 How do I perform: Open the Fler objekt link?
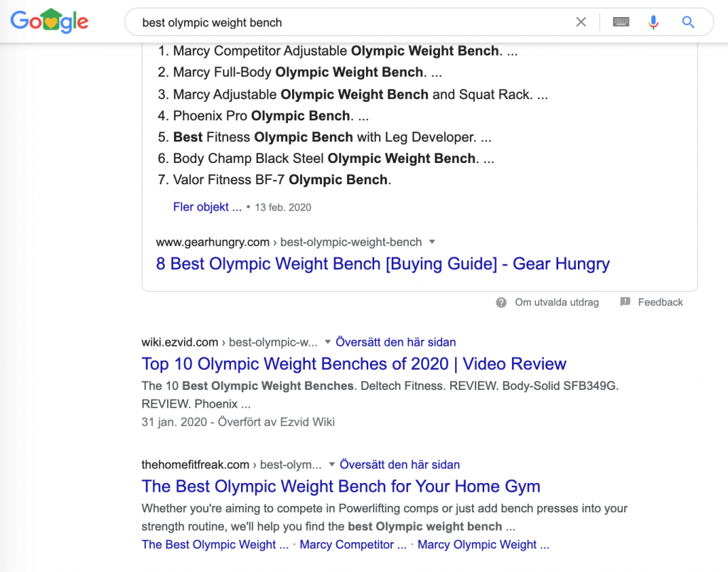(x=207, y=207)
